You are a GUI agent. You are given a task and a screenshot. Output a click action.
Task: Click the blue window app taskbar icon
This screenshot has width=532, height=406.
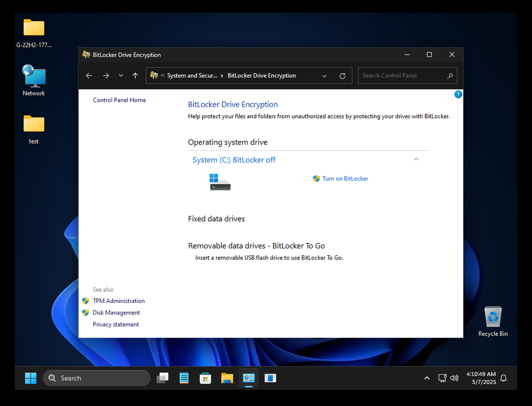point(270,378)
